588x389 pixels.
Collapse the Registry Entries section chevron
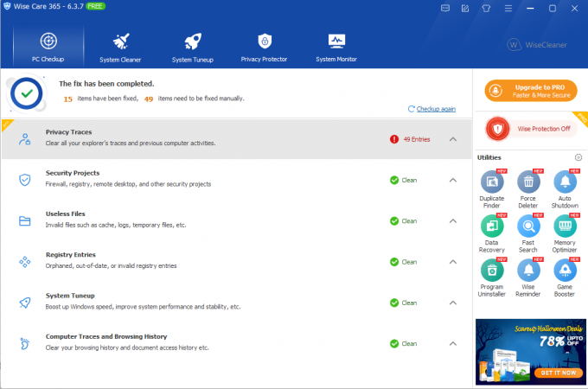tap(453, 262)
